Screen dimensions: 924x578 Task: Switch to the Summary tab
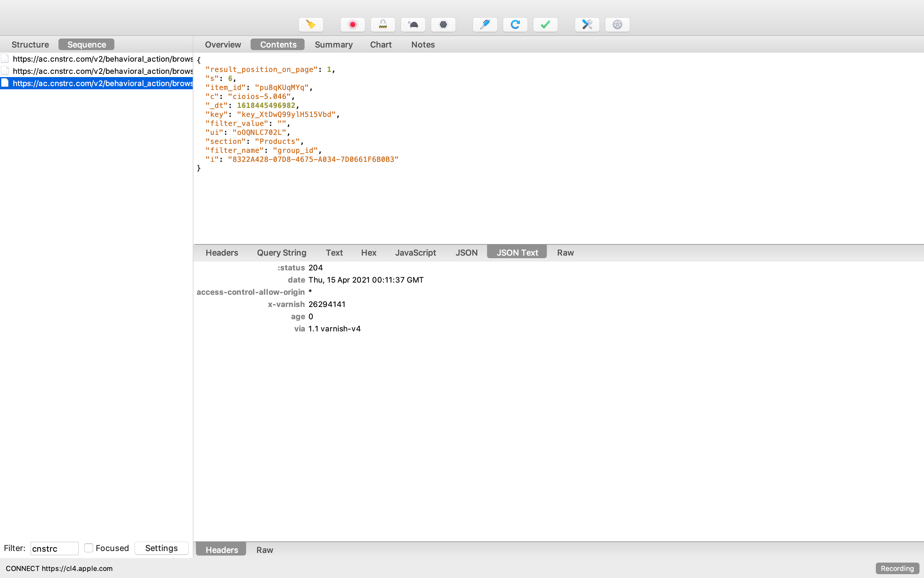click(333, 44)
